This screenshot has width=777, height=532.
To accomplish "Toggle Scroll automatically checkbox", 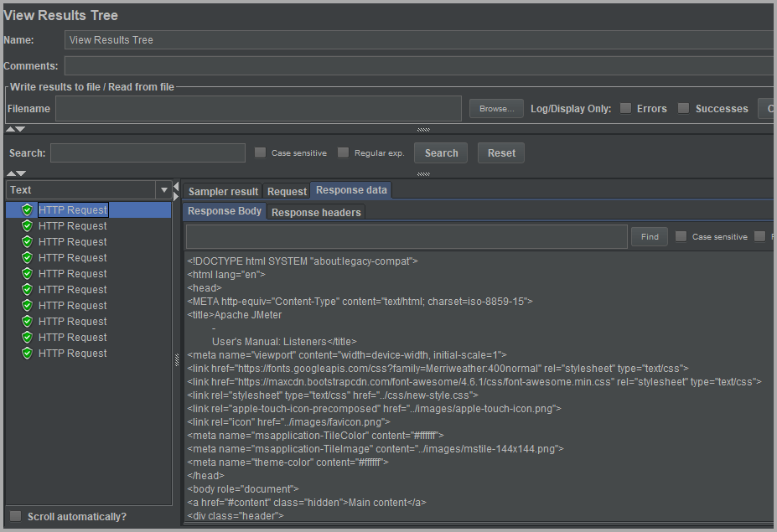I will tap(15, 516).
